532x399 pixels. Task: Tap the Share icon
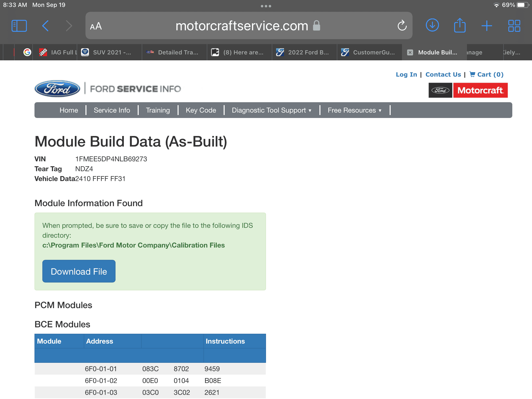[x=460, y=25]
